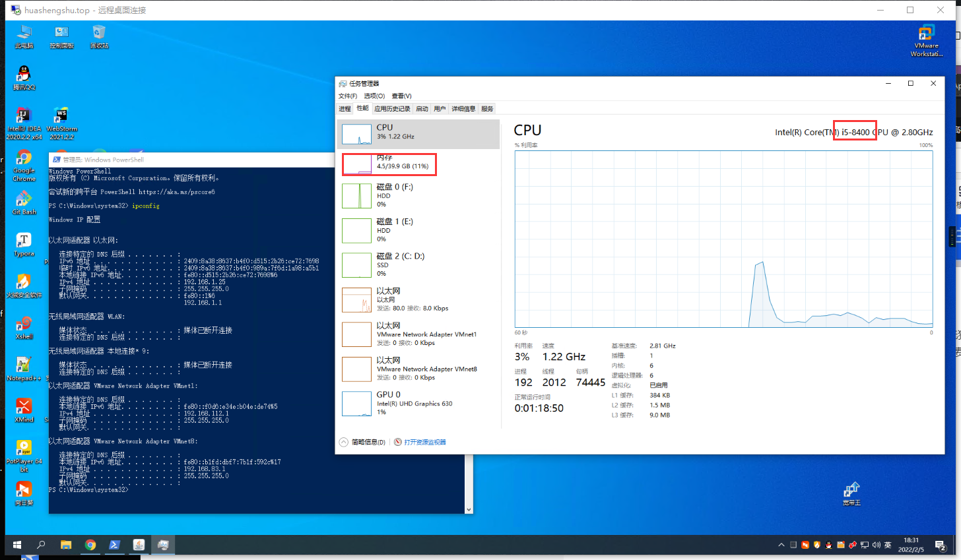Viewport: 961px width, 560px height.
Task: Click the 0:01:18:50 uptime value
Action: pos(539,408)
